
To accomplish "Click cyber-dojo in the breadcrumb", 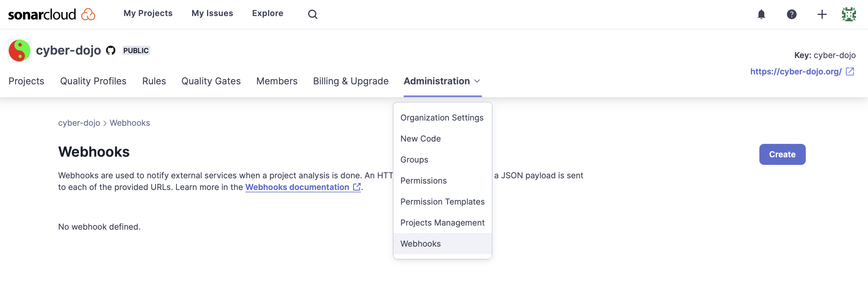I will 79,123.
